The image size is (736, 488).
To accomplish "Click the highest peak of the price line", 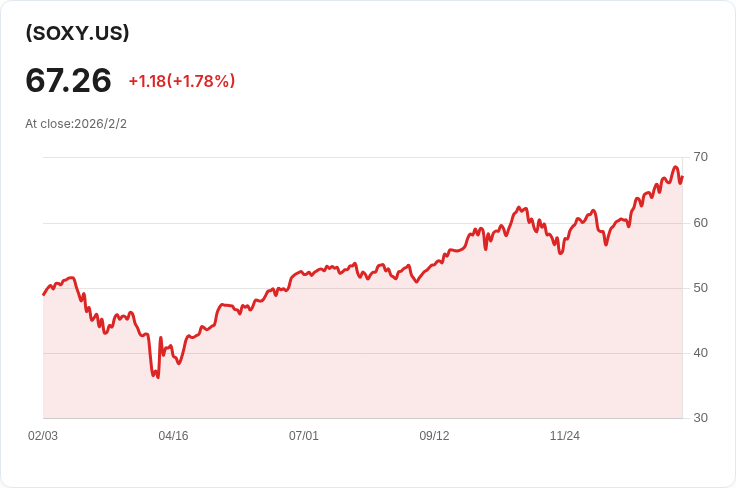I will (676, 167).
